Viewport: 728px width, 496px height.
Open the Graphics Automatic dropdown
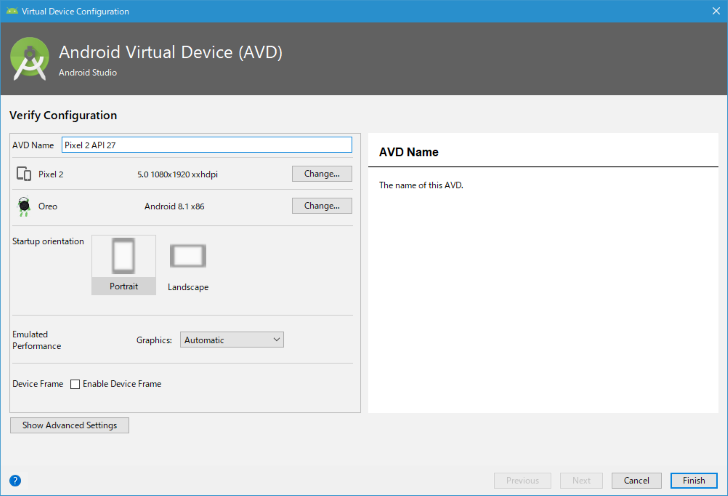(x=232, y=339)
